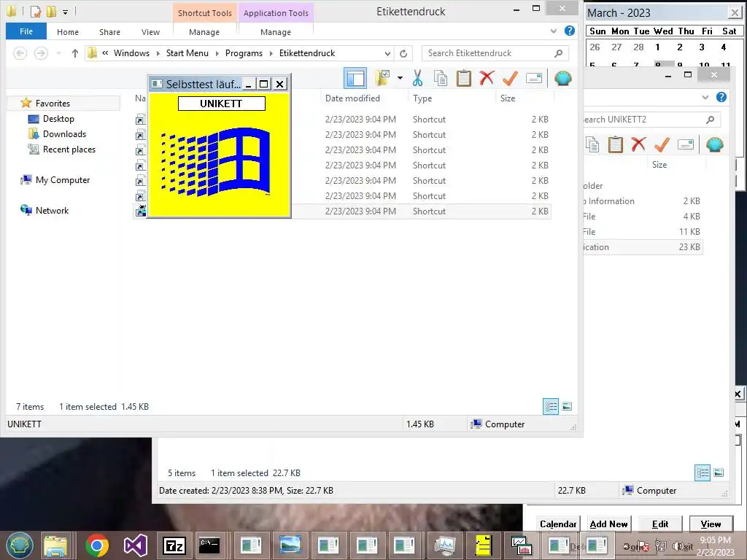Open the File menu
The height and width of the screenshot is (560, 747).
pos(26,31)
